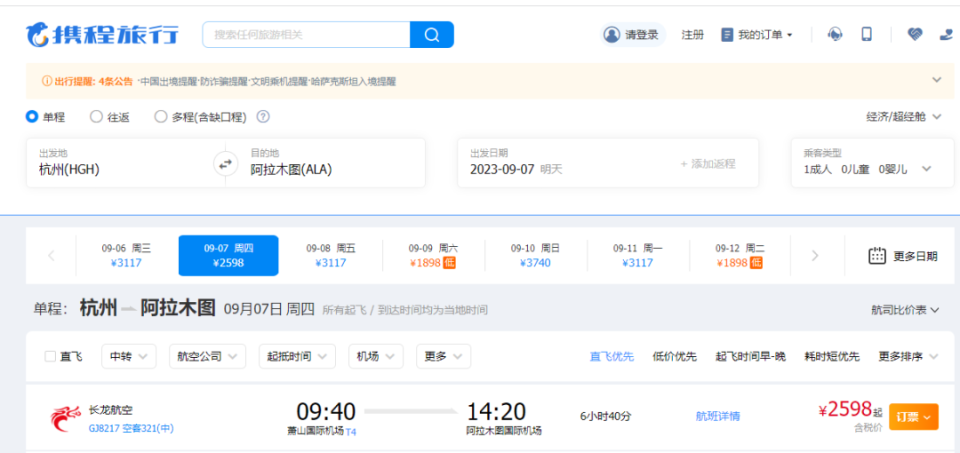Image resolution: width=960 pixels, height=453 pixels.
Task: Select the 09-11 周一 date tab
Action: click(638, 256)
